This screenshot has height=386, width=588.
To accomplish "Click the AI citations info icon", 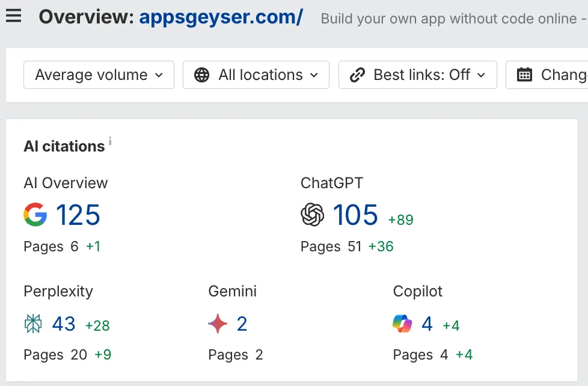I will (x=110, y=142).
